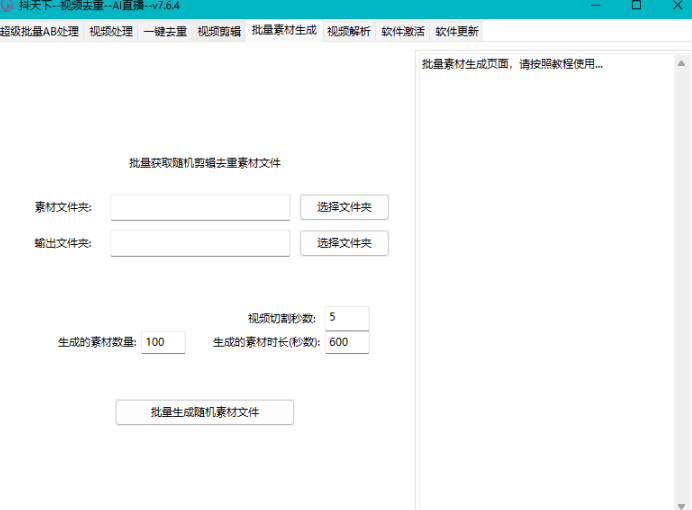Click the log text 批量素材生成页面
The image size is (692, 510).
coord(465,64)
